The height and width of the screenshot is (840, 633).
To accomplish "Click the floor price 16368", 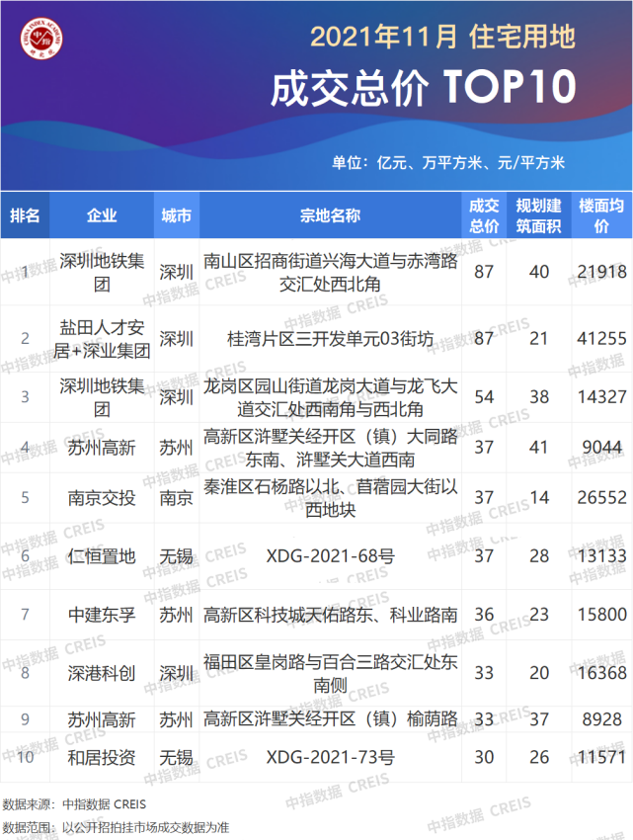I will pos(601,673).
